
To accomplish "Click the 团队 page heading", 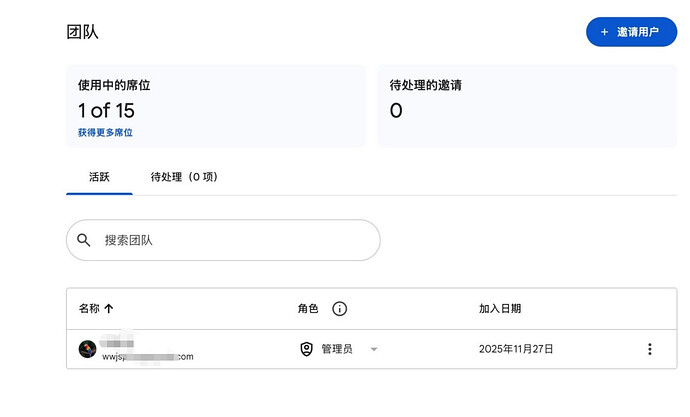I will (x=82, y=32).
